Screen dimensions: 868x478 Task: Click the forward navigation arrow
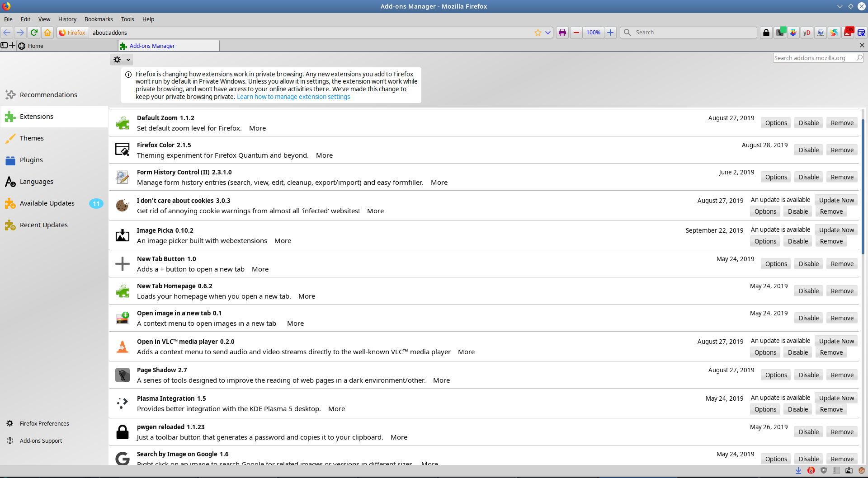click(20, 33)
